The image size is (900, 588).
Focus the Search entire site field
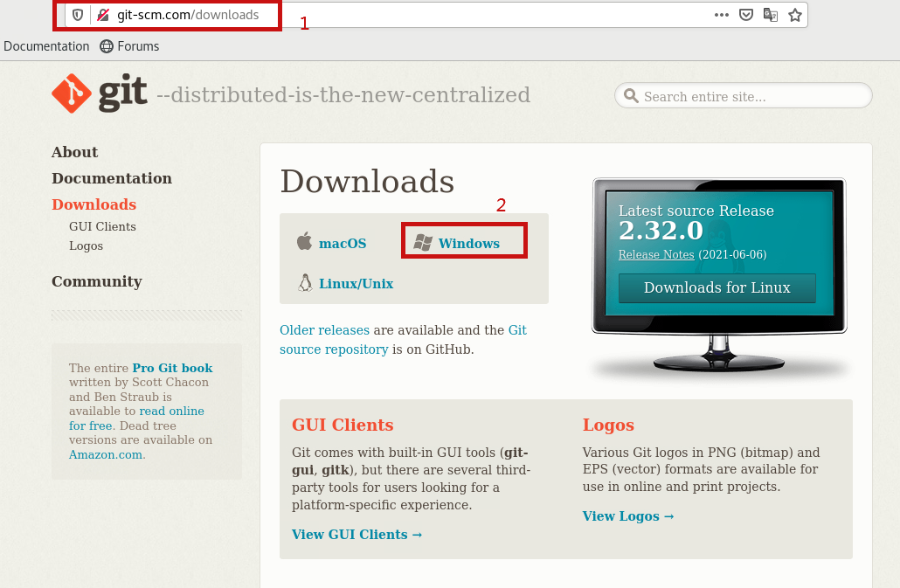(x=744, y=96)
